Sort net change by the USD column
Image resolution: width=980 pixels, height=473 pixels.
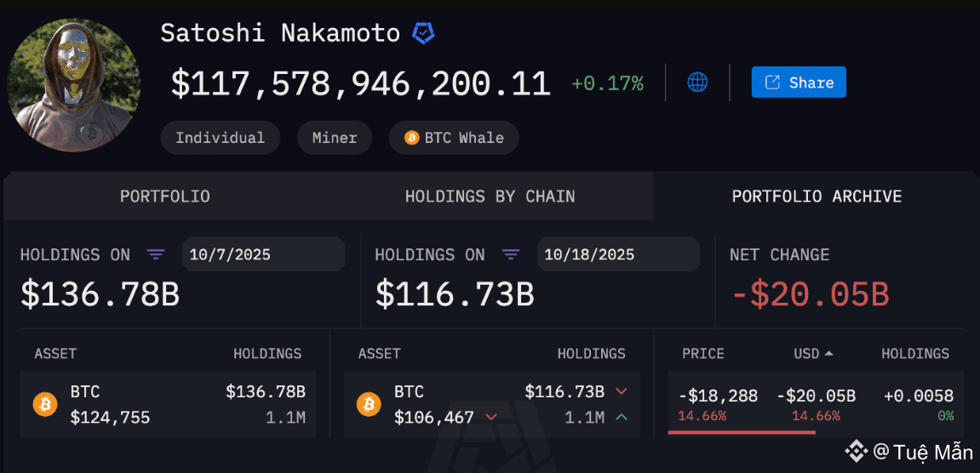coord(812,354)
